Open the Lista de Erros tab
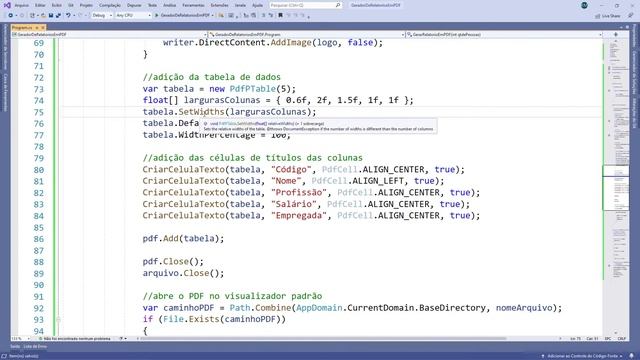 [x=35, y=347]
